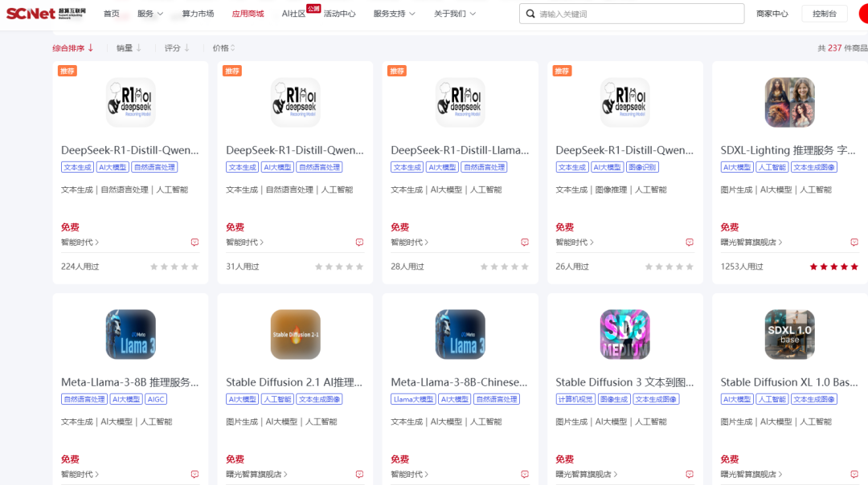Click grey star rating on 224人用过 card
868x485 pixels.
pyautogui.click(x=174, y=267)
